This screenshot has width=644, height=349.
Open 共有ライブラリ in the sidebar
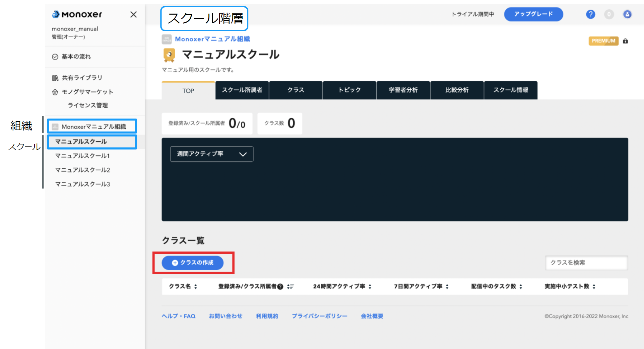point(82,78)
